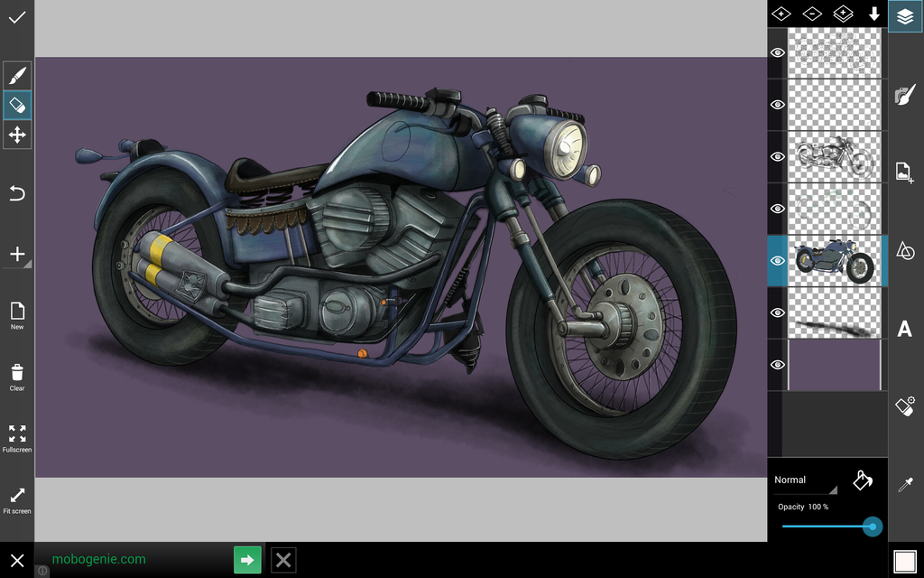
Task: Open the mobogenie.com ad link
Action: 99,559
